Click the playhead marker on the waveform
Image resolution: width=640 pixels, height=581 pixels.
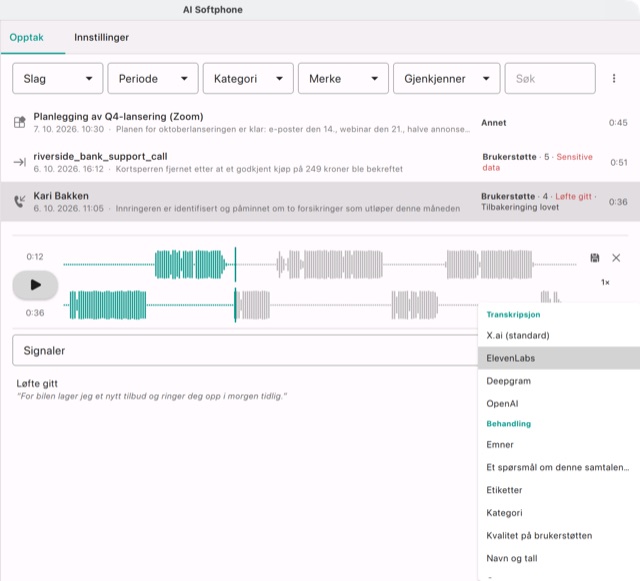(235, 285)
